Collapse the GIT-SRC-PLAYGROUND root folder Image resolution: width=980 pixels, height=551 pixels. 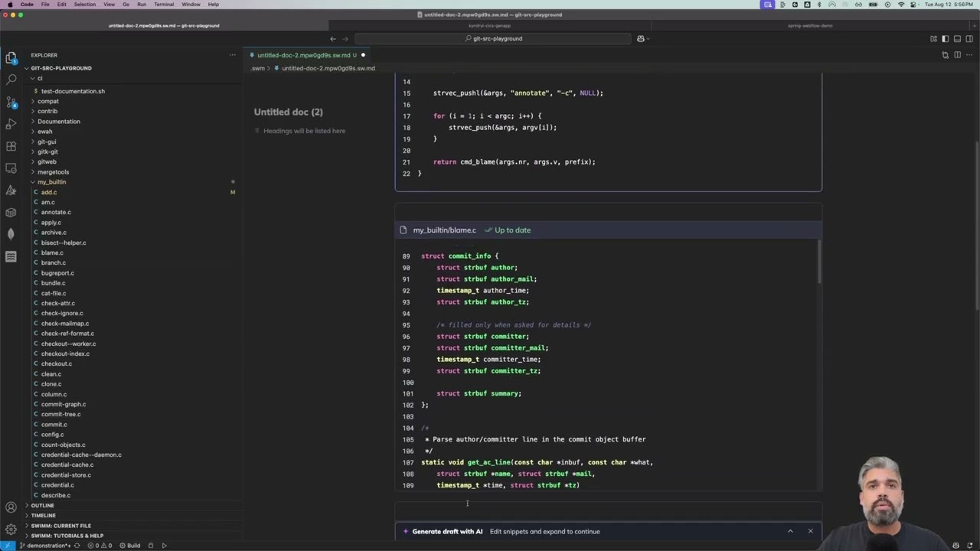point(61,68)
